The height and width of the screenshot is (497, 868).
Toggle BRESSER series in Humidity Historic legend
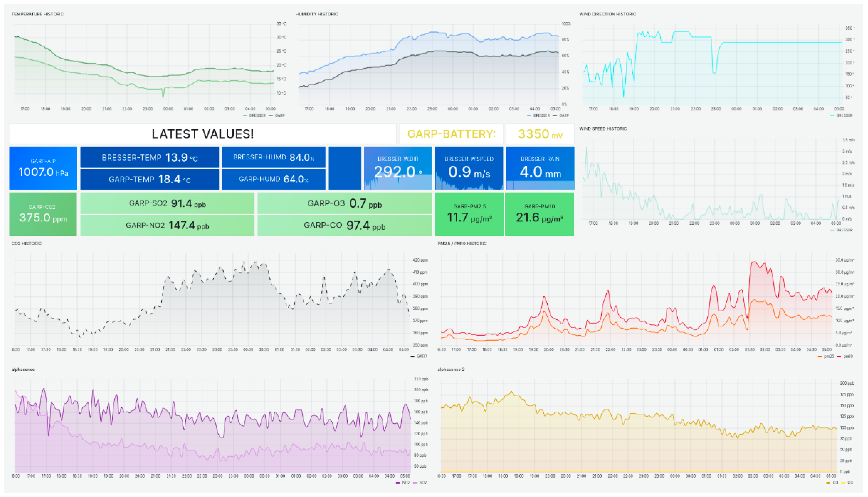point(541,116)
